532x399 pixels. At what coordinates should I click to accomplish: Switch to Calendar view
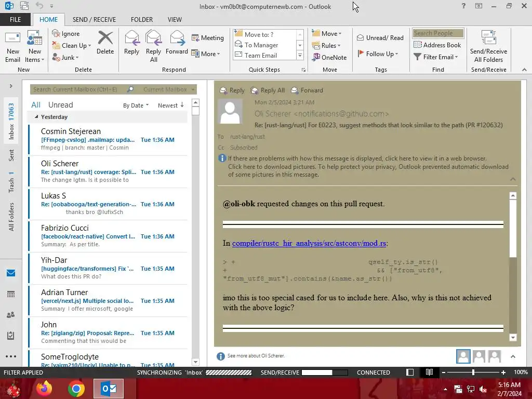[11, 294]
